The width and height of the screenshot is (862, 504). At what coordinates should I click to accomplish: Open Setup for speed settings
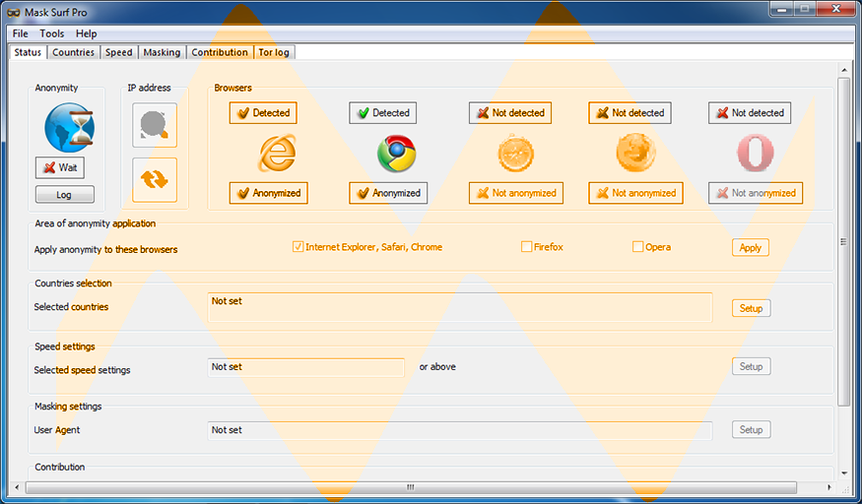(x=751, y=366)
